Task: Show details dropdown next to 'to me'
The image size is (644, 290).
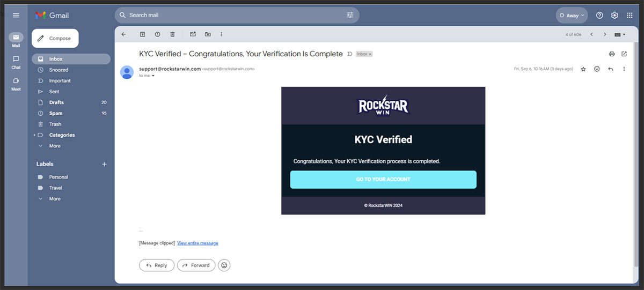Action: pos(153,76)
